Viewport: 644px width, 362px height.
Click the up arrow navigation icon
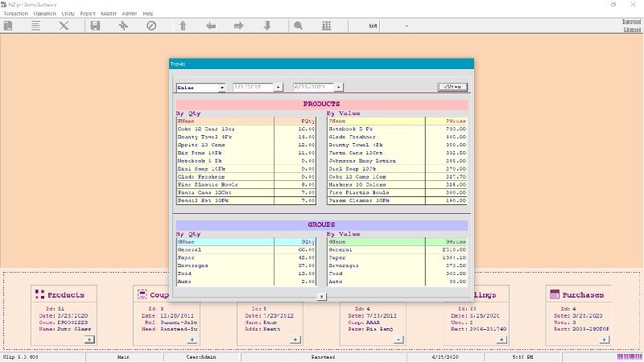click(x=183, y=26)
